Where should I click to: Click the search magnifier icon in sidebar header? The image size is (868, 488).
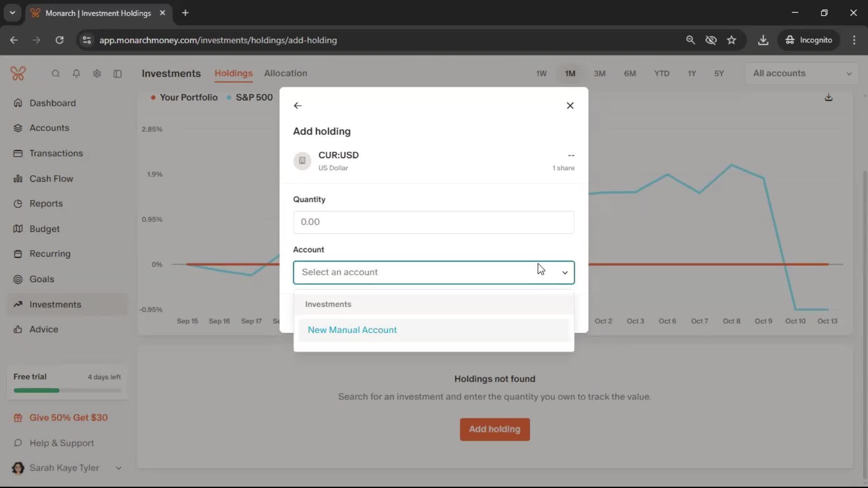(x=56, y=74)
